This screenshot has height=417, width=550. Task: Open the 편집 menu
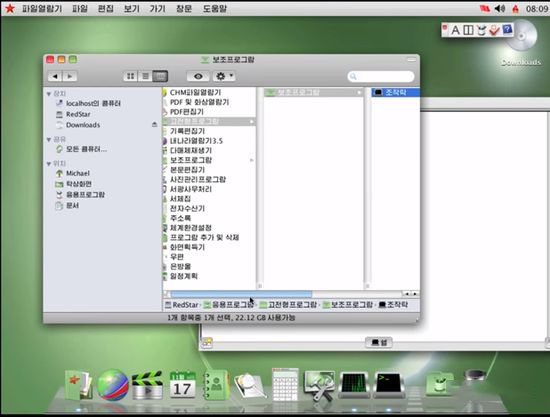click(106, 8)
